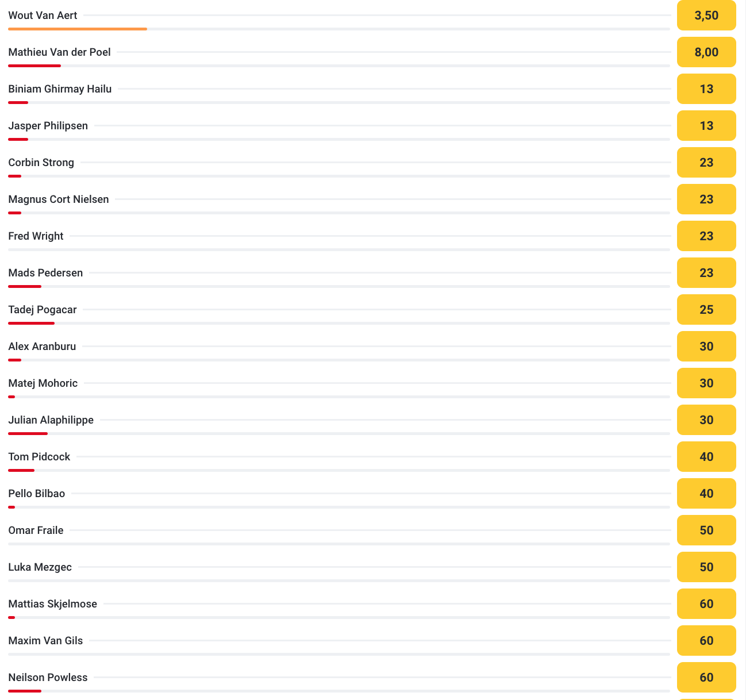Image resolution: width=746 pixels, height=700 pixels.
Task: Select the 50 odds for Luka Mezgec
Action: [706, 567]
